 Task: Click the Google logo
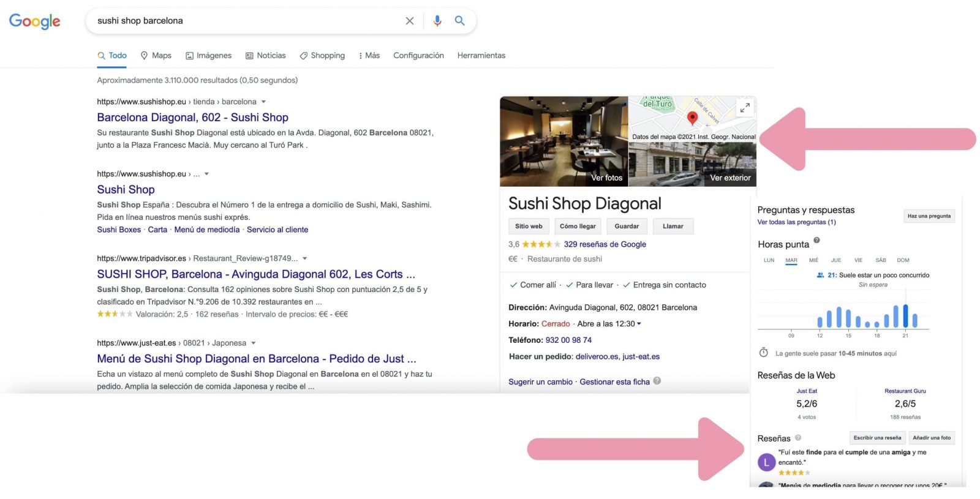(x=34, y=21)
